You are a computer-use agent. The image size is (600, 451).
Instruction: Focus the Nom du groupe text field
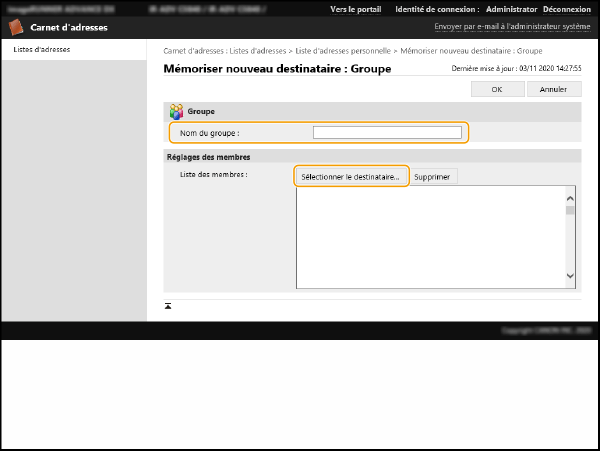(387, 132)
